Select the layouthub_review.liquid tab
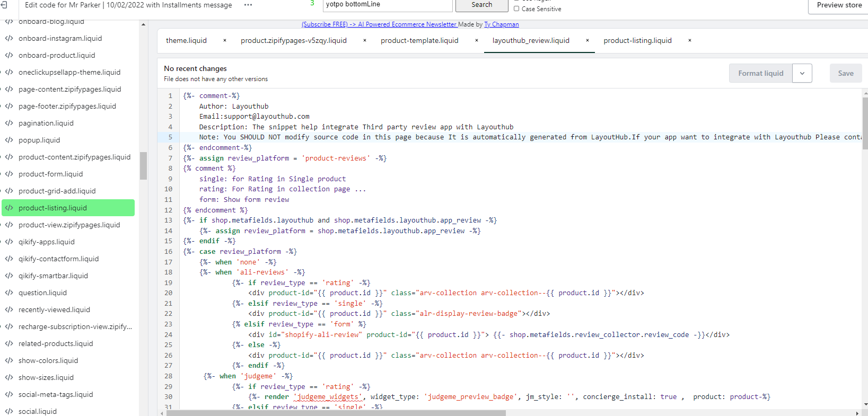The image size is (868, 416). coord(531,40)
